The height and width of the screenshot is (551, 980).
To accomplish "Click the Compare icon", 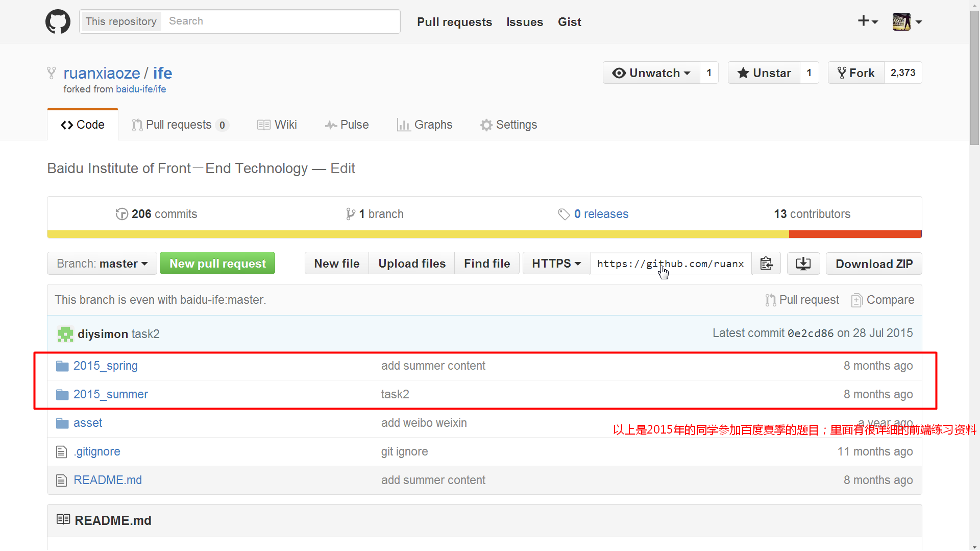I will [x=857, y=300].
